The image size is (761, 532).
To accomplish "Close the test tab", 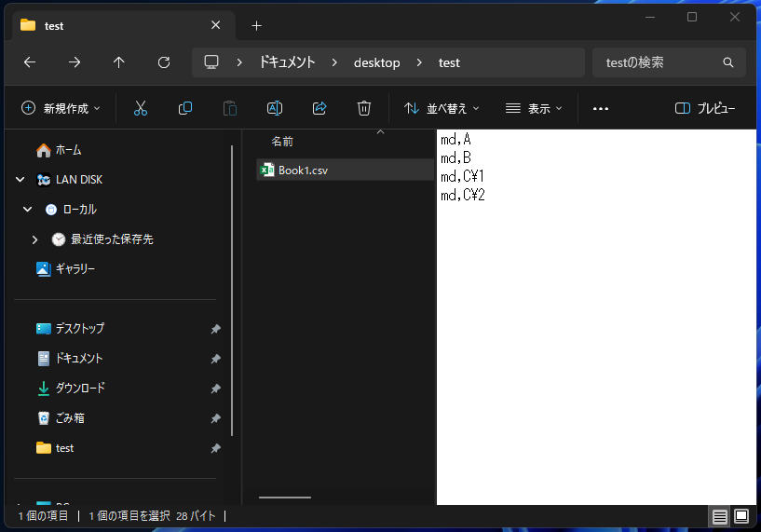I will tap(216, 25).
